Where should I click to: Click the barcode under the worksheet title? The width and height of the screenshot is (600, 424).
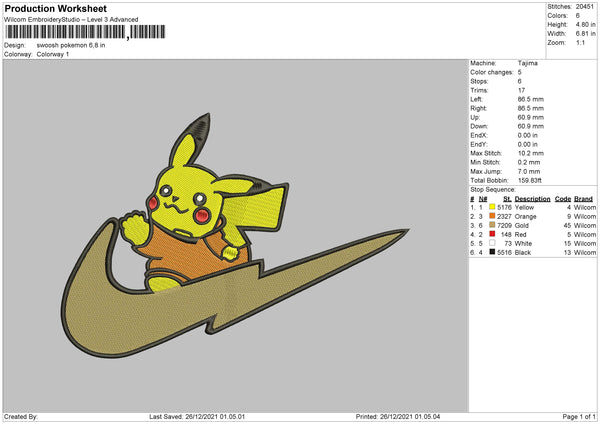(85, 32)
